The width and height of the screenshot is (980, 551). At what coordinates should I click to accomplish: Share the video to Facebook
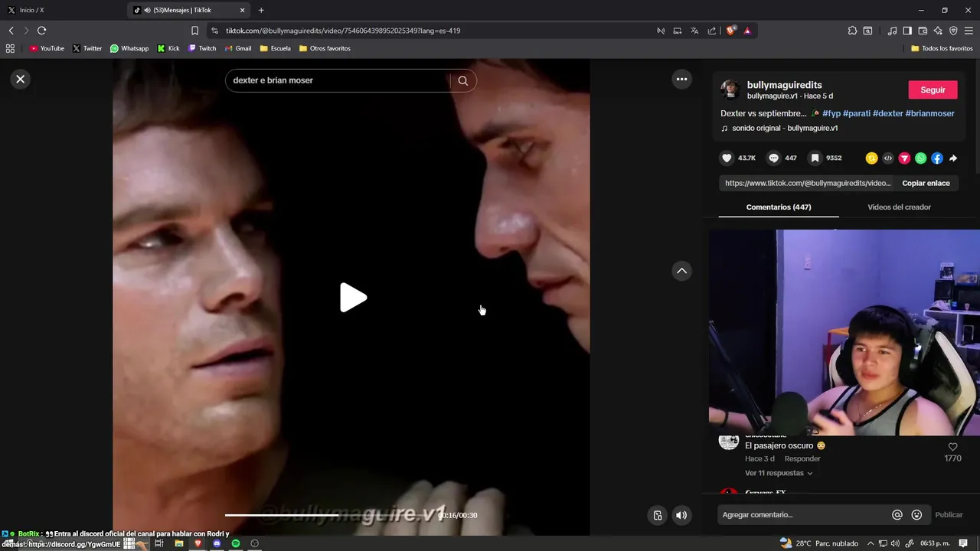(937, 158)
